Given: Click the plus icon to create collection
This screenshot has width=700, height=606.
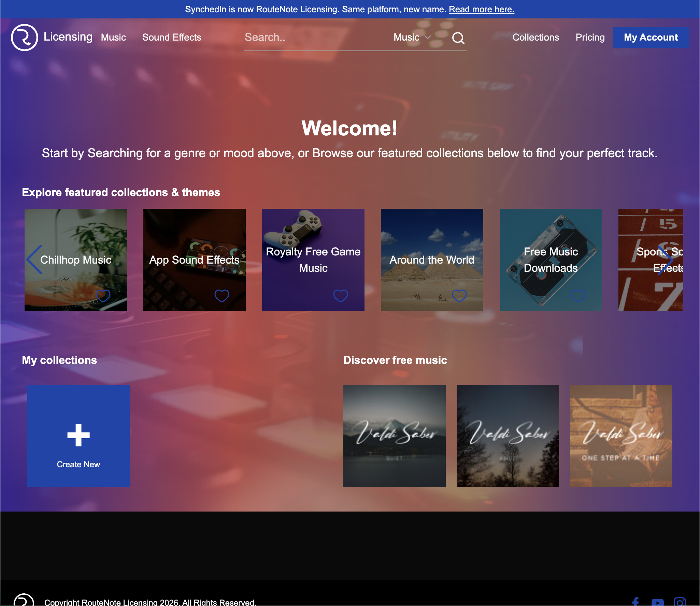Looking at the screenshot, I should [x=78, y=435].
